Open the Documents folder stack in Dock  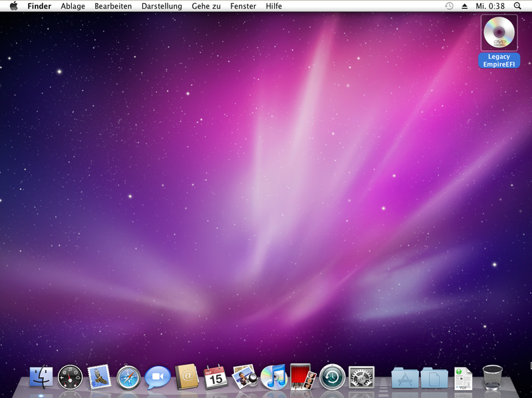point(434,378)
